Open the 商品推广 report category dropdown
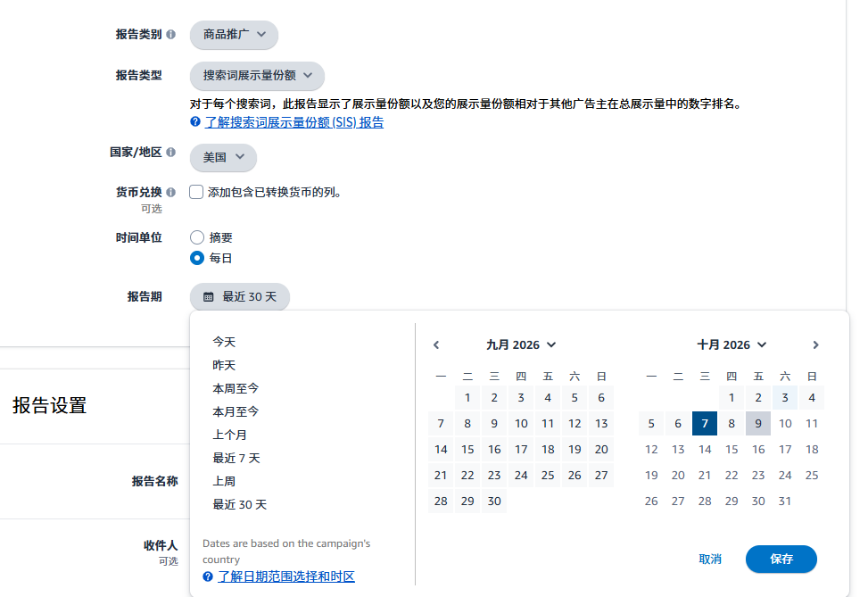The width and height of the screenshot is (868, 597). pos(234,34)
